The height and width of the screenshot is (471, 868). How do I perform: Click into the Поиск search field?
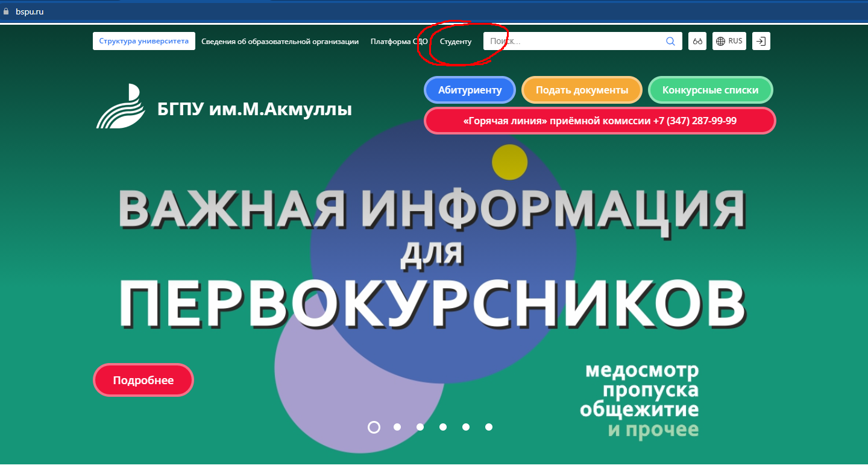573,42
